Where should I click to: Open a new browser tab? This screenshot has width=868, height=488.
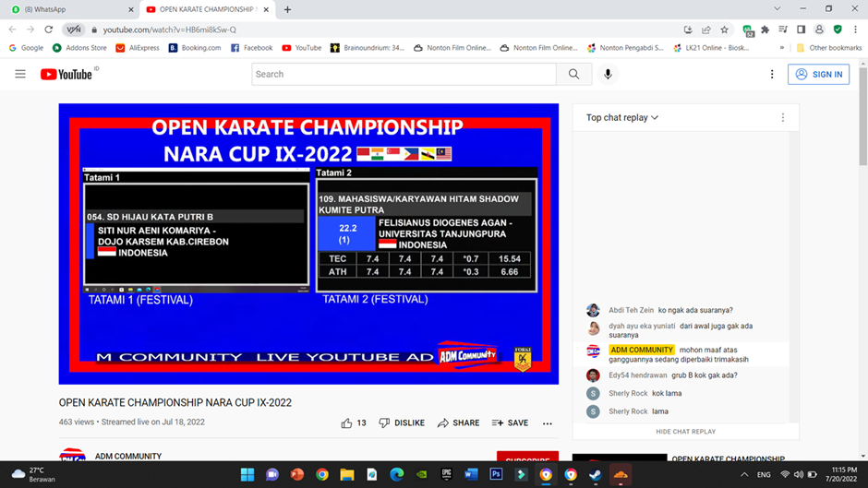point(287,9)
